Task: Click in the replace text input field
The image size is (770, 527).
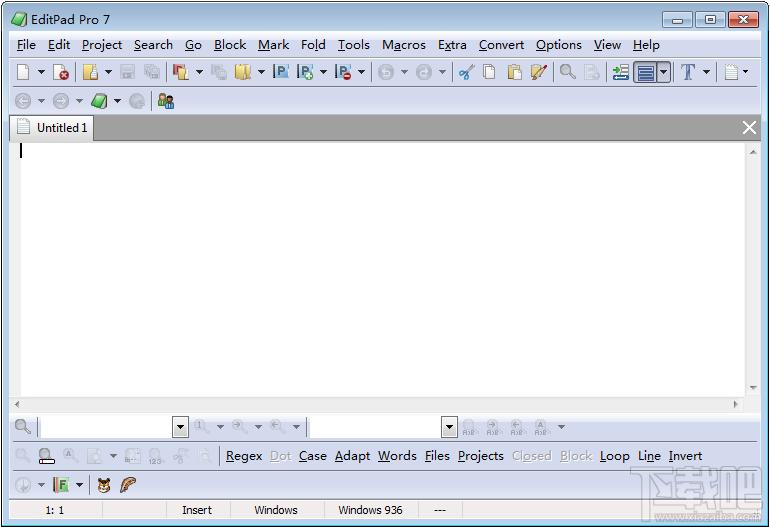Action: 376,427
